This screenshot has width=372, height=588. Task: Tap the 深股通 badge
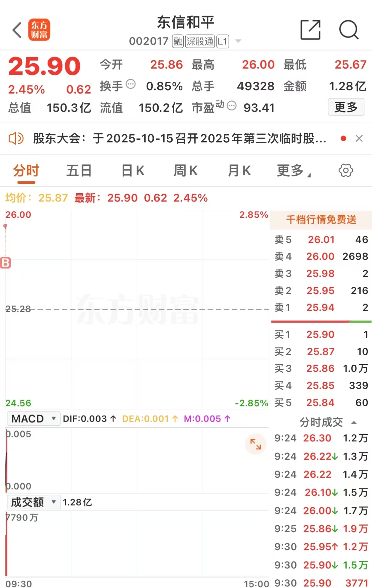click(200, 41)
